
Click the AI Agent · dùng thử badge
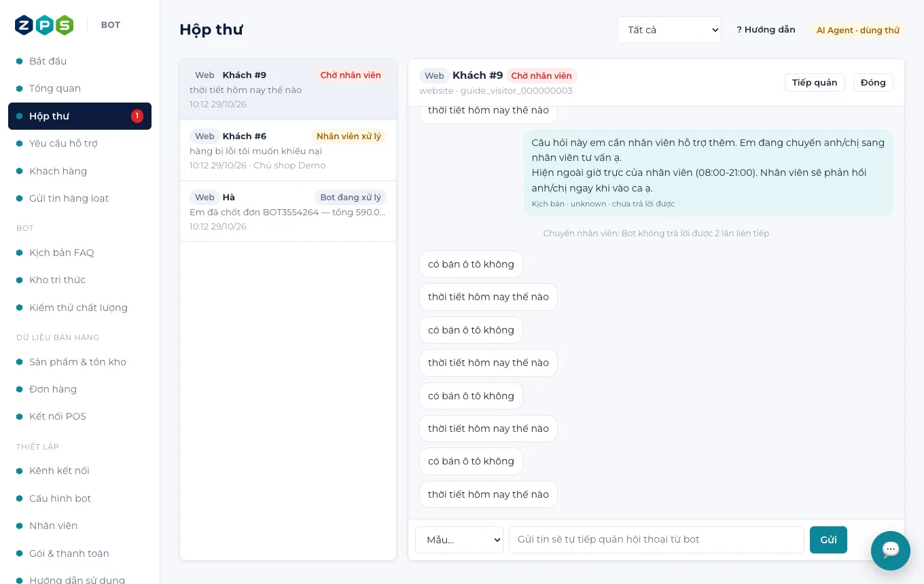(x=858, y=31)
